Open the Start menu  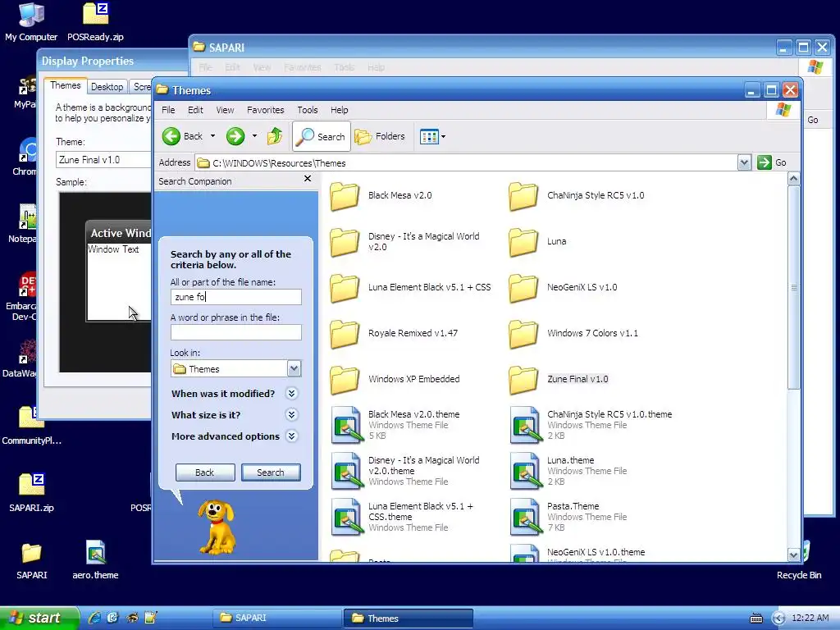pyautogui.click(x=39, y=618)
